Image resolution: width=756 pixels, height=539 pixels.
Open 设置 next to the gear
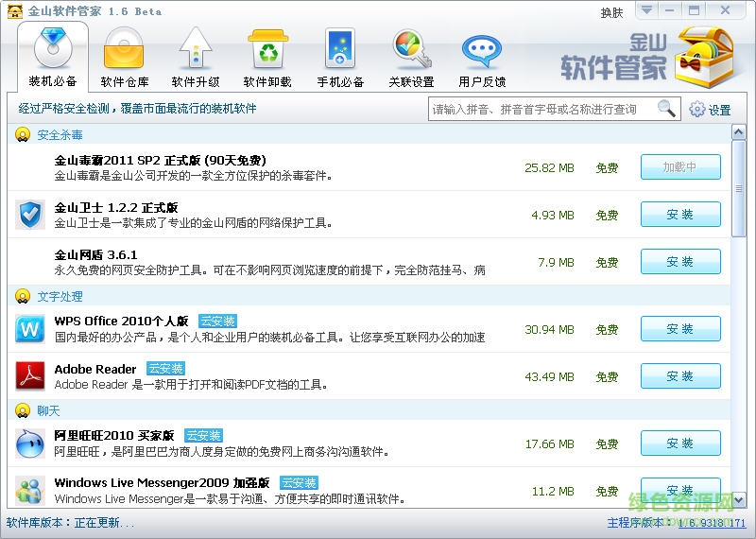pos(711,110)
